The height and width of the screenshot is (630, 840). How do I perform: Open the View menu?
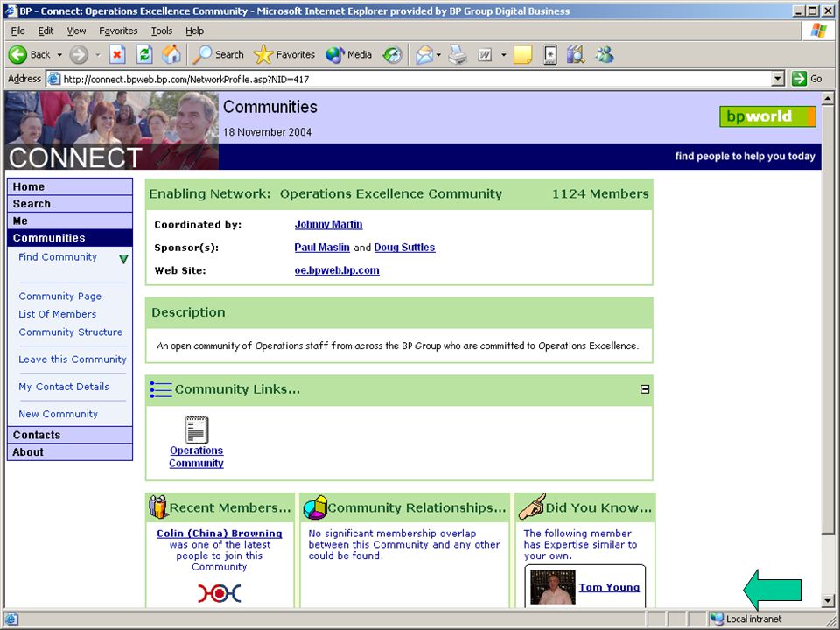point(76,31)
